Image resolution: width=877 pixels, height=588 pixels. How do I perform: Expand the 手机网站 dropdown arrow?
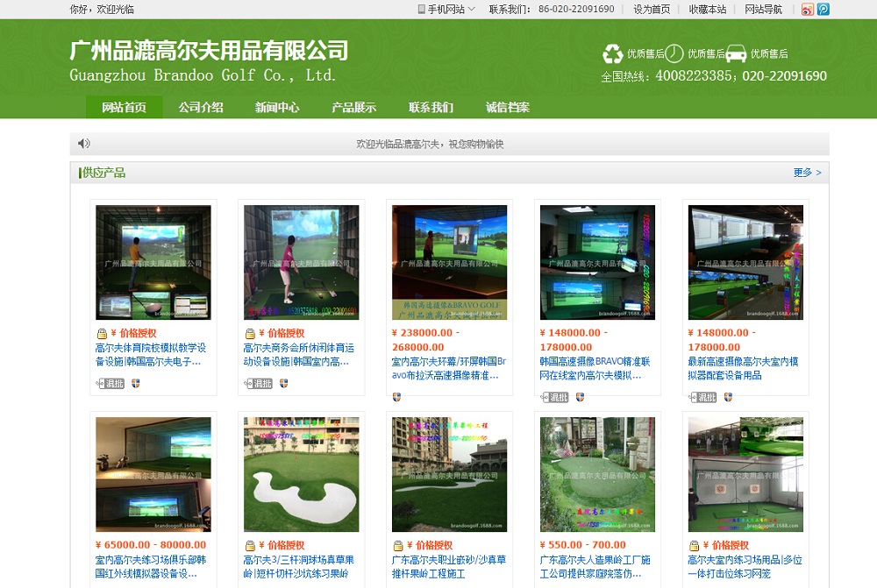pos(472,9)
